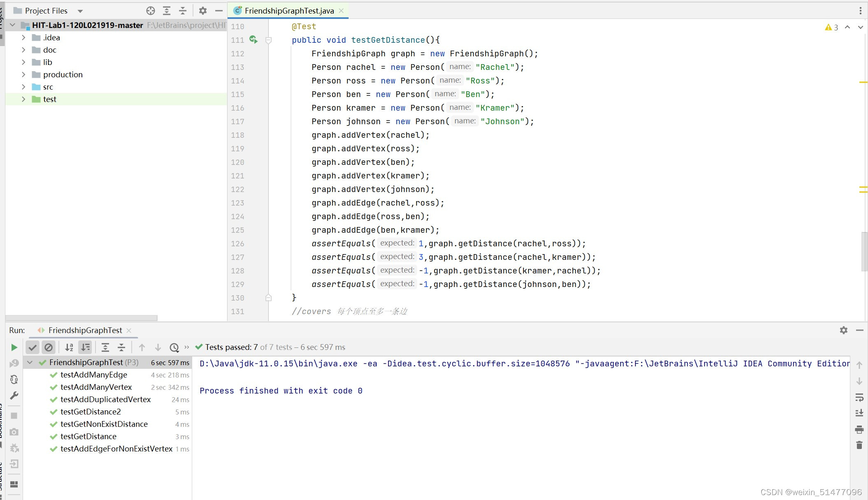
Task: Print console output with printer icon
Action: [859, 430]
